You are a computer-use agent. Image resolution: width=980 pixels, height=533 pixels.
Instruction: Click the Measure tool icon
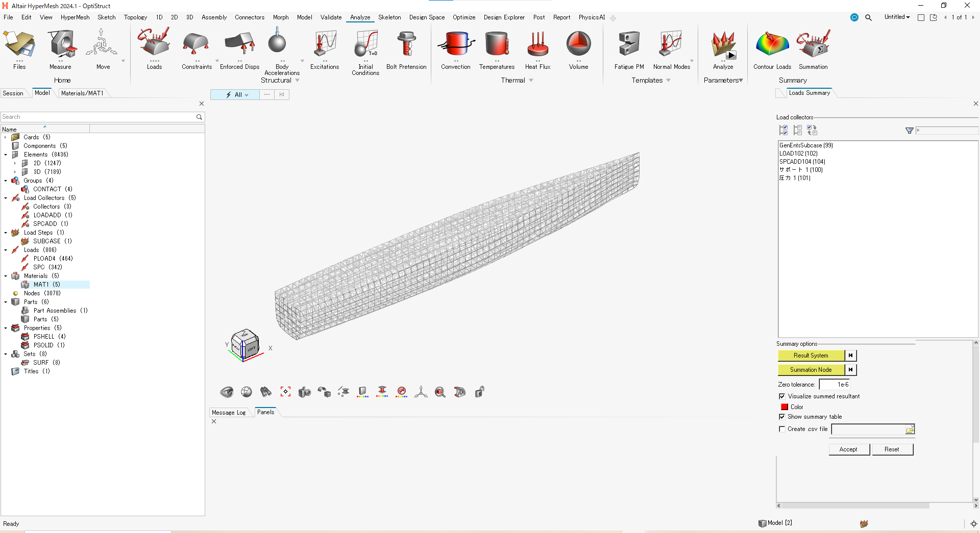point(62,44)
